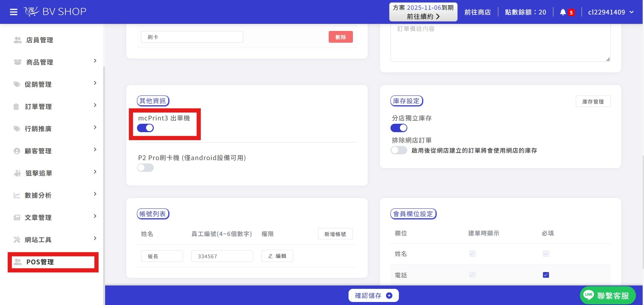644x305 pixels.
Task: Click the 新增帳號 button
Action: point(335,234)
